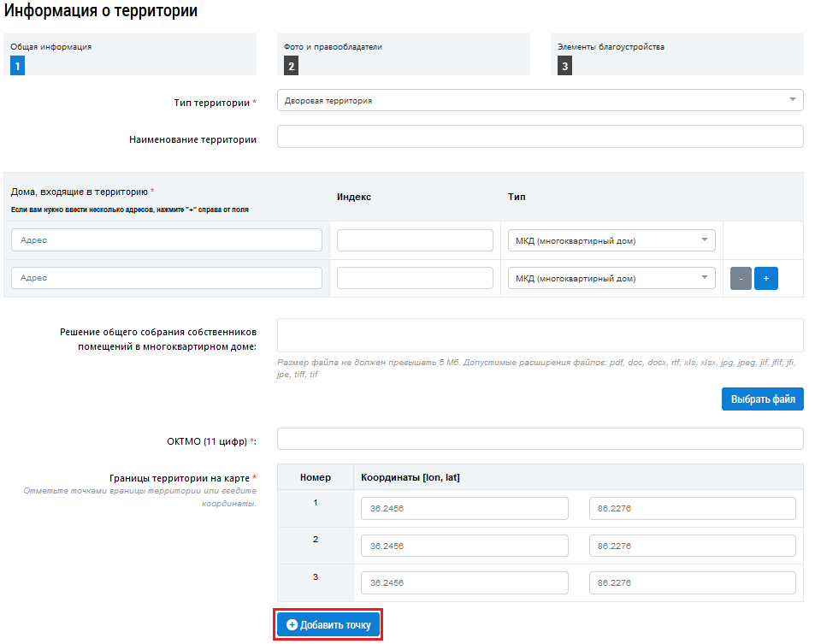
Task: Click the plus button to add address row
Action: coord(765,278)
